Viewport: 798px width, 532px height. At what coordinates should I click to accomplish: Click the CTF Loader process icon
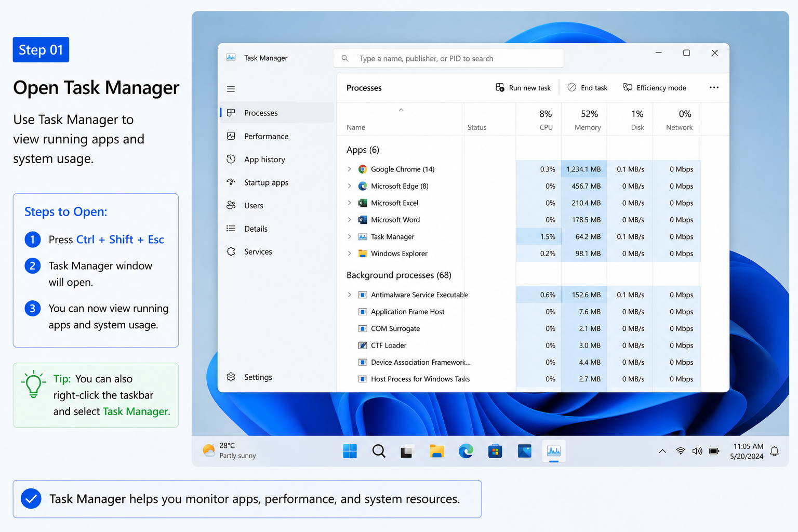coord(363,345)
